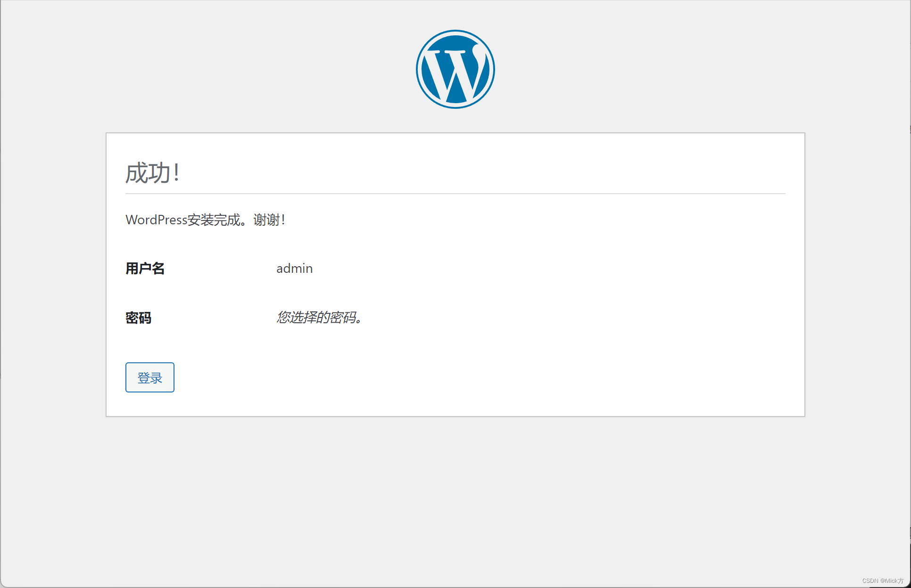The image size is (911, 588).
Task: Click the word WordPress in the completion message
Action: pyautogui.click(x=157, y=220)
